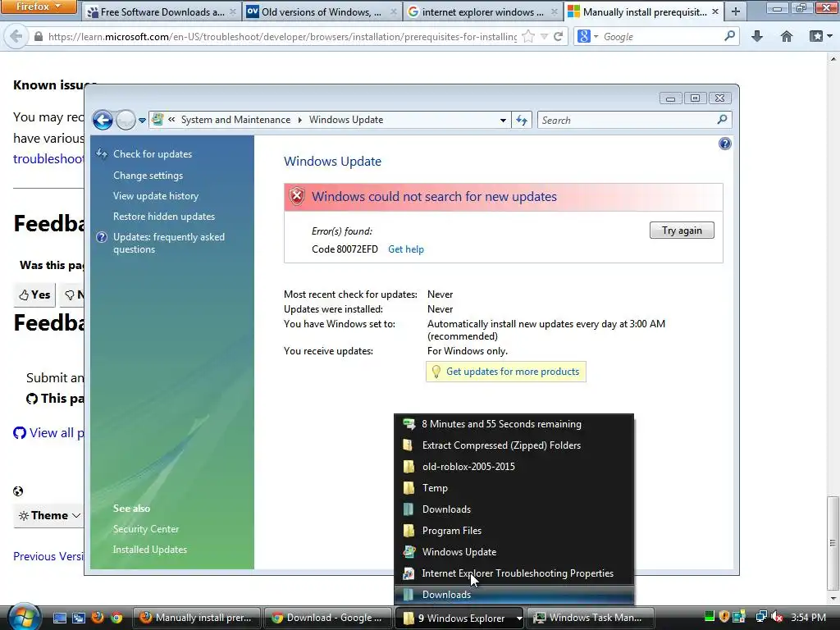Select '8 Minutes and 55 Seconds remaining' entry

click(514, 424)
